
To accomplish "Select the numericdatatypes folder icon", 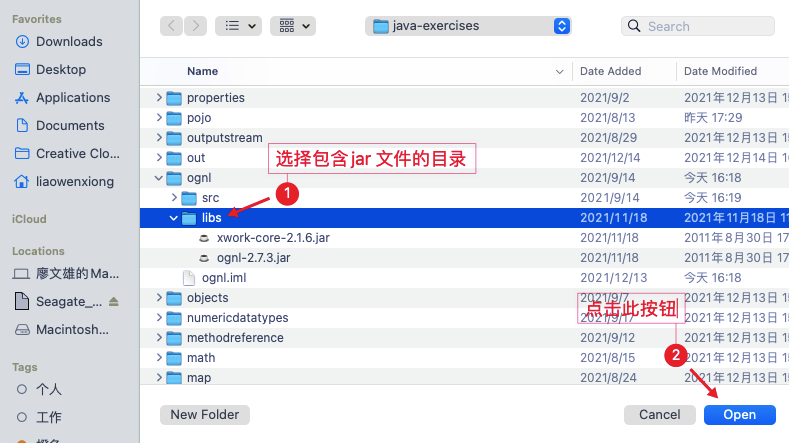I will tap(174, 318).
